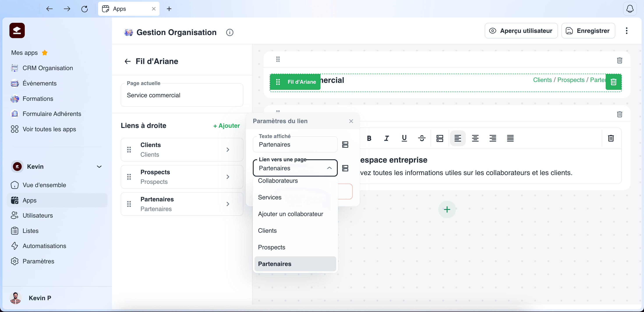Screen dimensions: 644x312
Task: Toggle bold formatting in text toolbar
Action: tap(369, 138)
